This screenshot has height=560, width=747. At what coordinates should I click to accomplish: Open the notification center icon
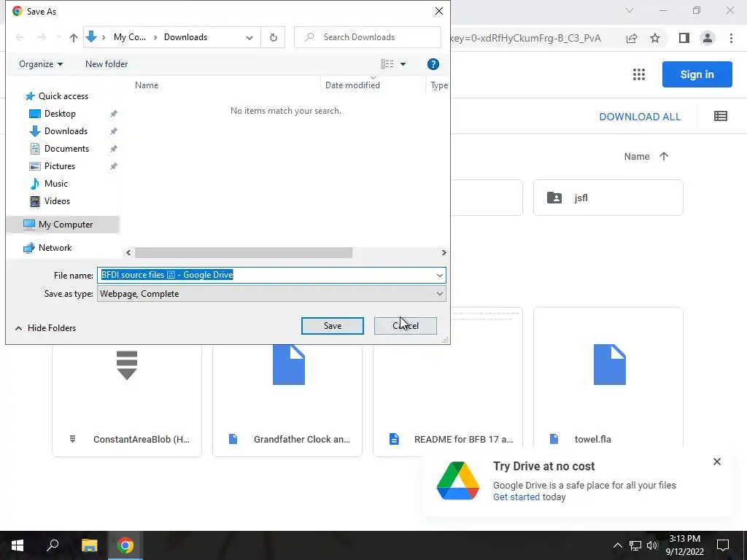[723, 545]
